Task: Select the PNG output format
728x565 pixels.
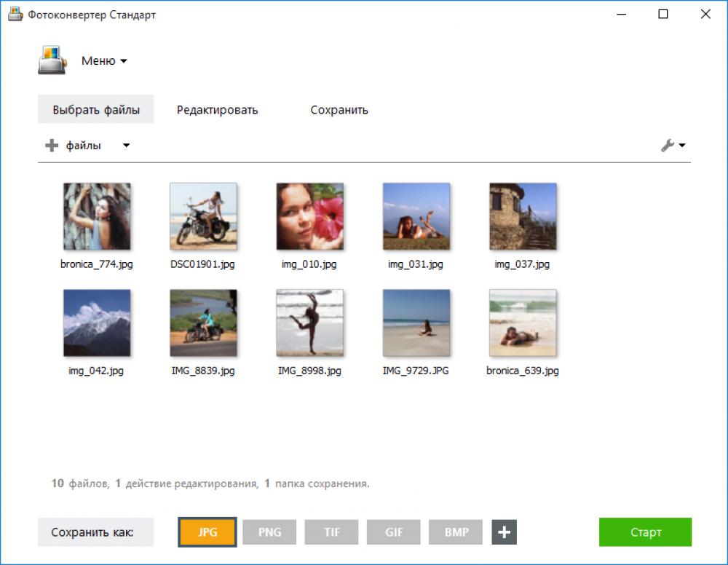Action: tap(269, 532)
